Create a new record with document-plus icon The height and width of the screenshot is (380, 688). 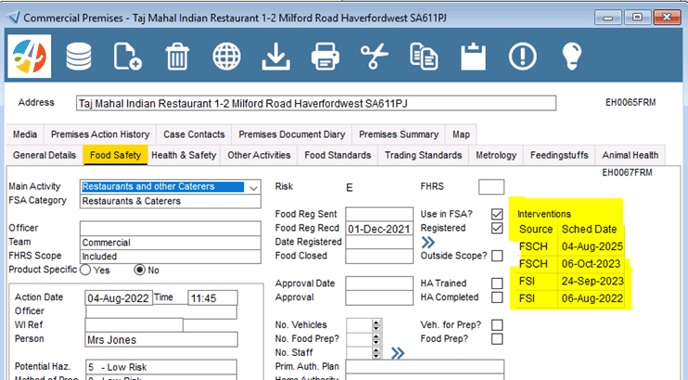click(x=127, y=57)
